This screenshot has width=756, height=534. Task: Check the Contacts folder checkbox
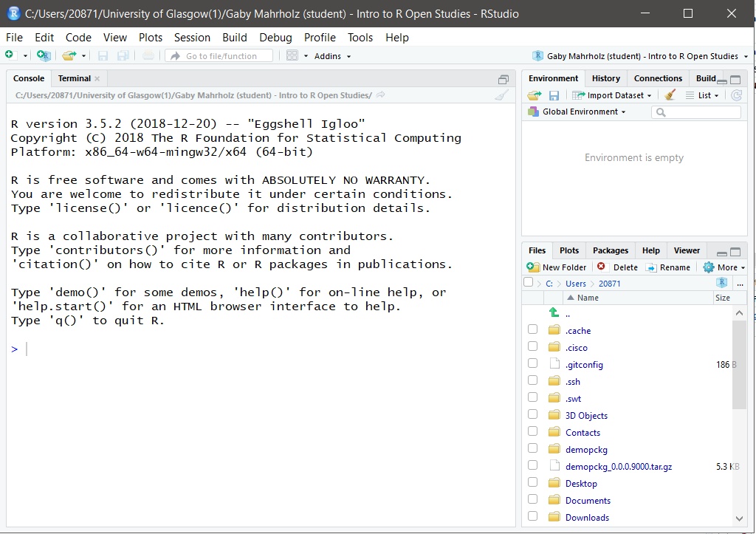coord(532,431)
